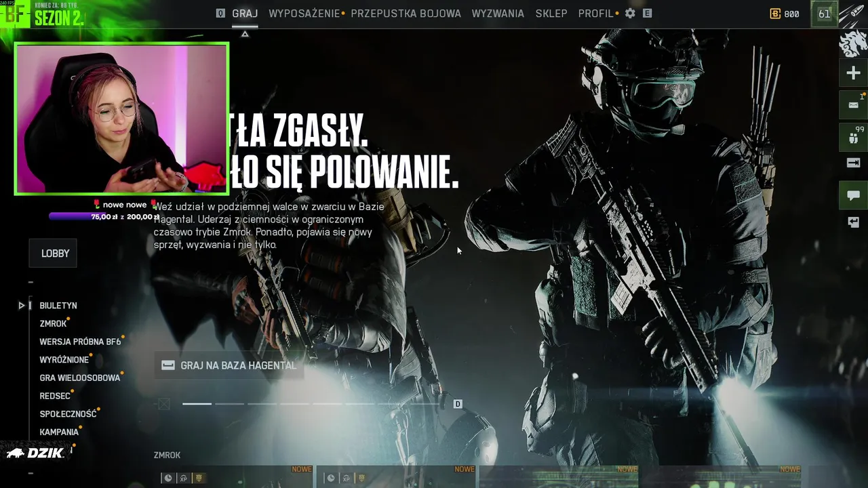The image size is (868, 488).
Task: Select KAMPANIA in the side menu
Action: point(59,432)
